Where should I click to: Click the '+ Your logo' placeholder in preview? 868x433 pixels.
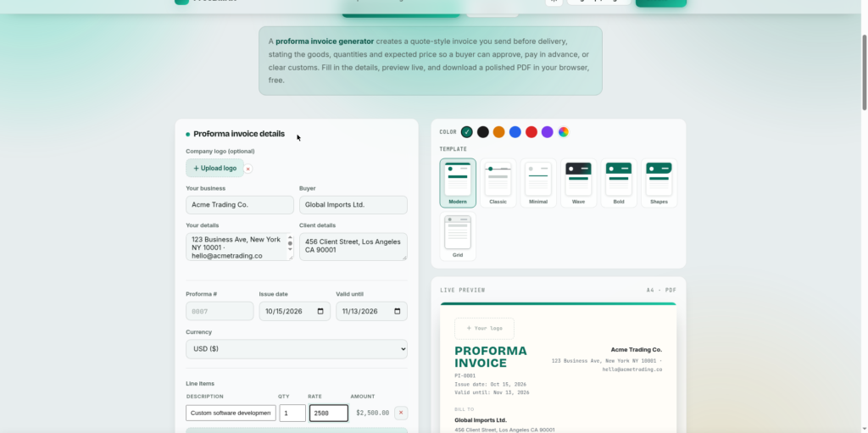point(484,328)
